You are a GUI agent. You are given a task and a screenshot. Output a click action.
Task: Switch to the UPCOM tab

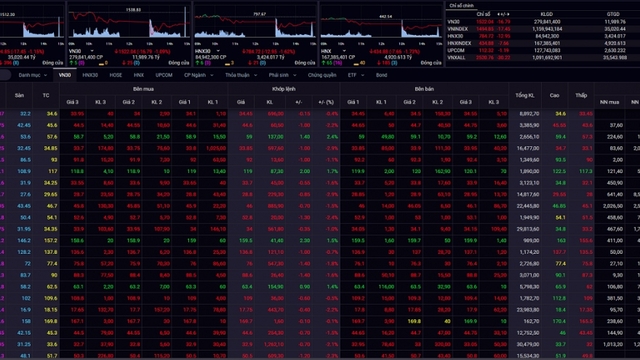[164, 75]
